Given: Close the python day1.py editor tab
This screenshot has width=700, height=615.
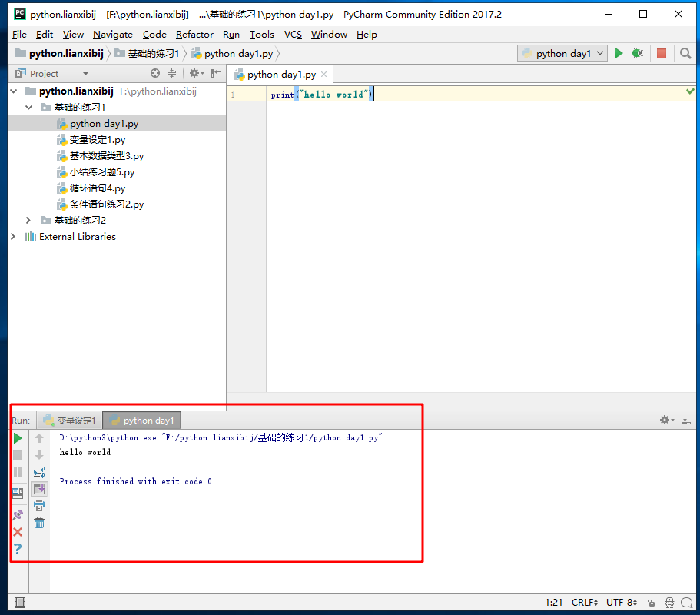Looking at the screenshot, I should coord(324,75).
